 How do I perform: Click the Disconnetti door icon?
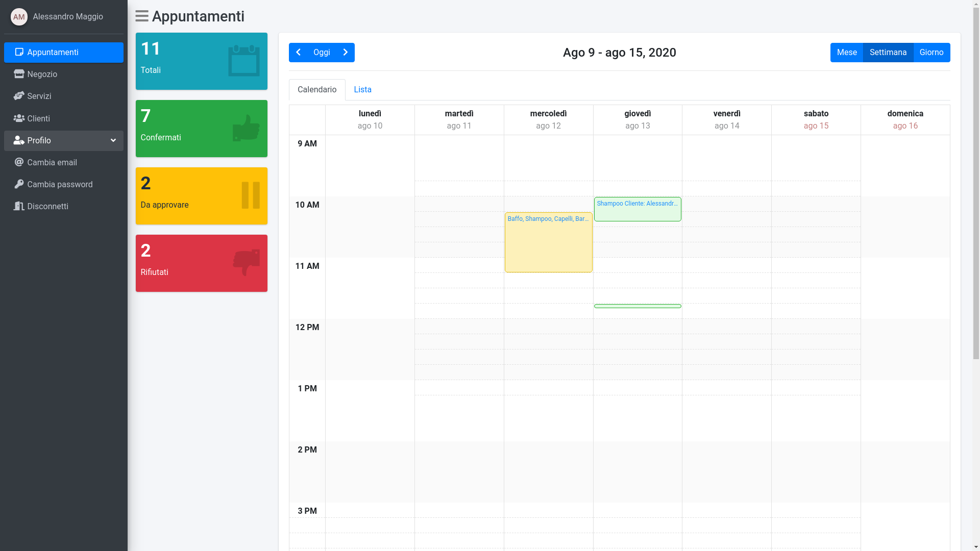click(19, 206)
